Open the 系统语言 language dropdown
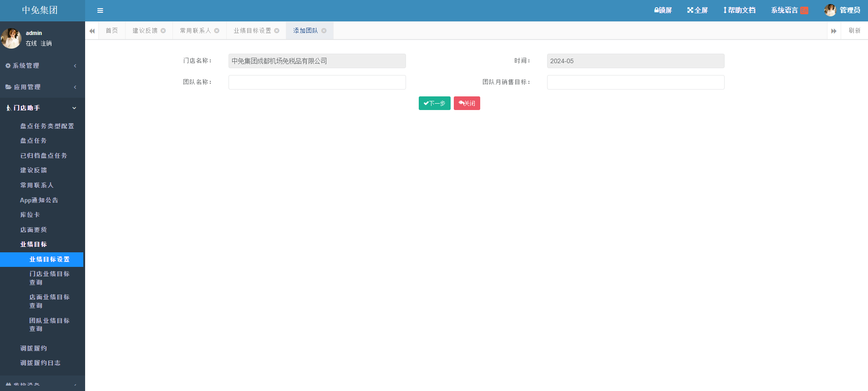 789,10
